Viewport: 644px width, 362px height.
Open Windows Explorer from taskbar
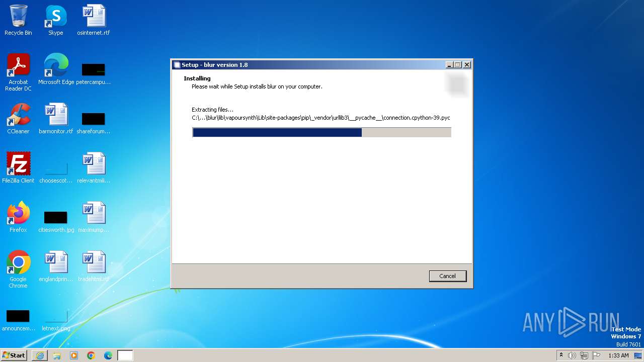57,355
